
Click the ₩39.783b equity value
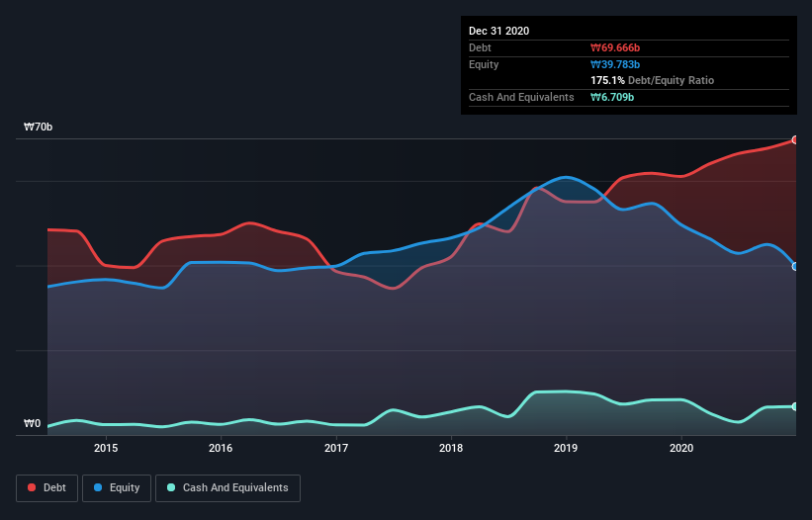[615, 64]
